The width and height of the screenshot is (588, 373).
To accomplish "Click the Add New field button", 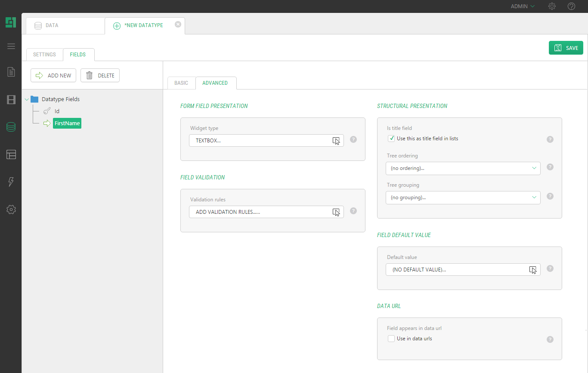I will pos(53,75).
